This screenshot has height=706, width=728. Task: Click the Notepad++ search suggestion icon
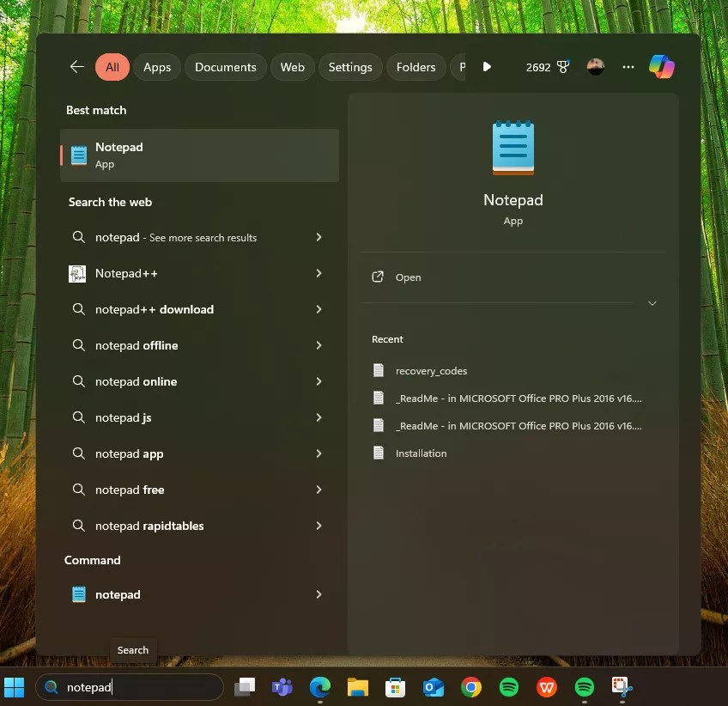coord(78,273)
